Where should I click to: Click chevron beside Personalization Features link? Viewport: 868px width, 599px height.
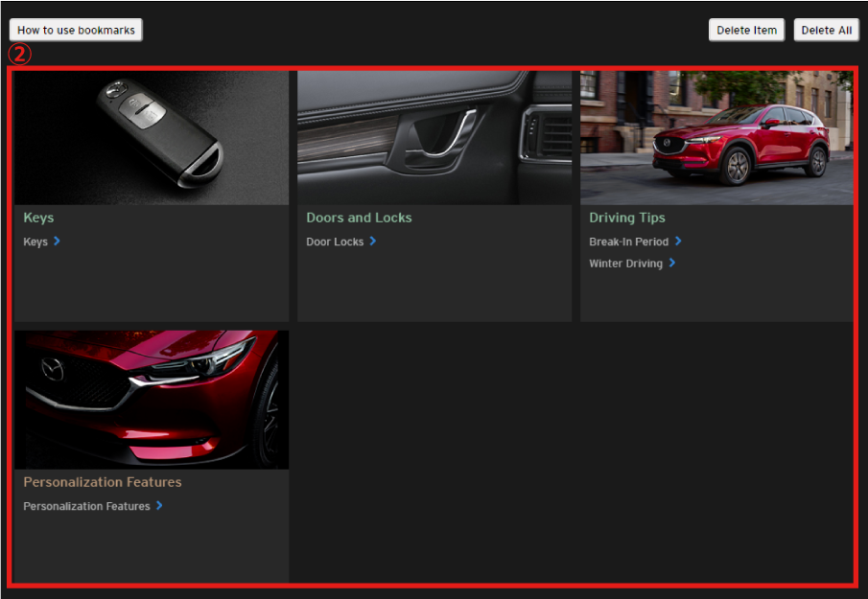tap(159, 506)
